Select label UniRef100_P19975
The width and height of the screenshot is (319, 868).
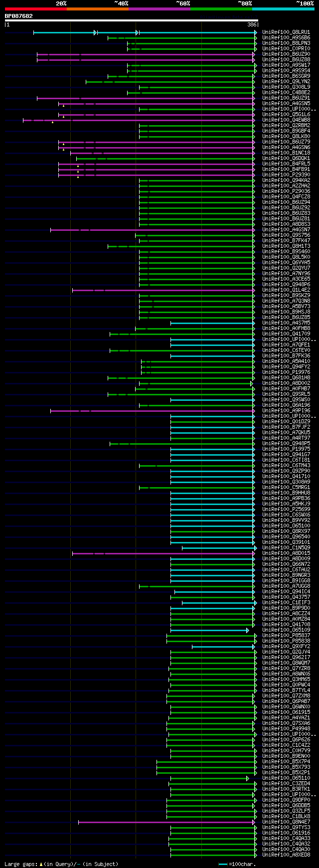286,449
